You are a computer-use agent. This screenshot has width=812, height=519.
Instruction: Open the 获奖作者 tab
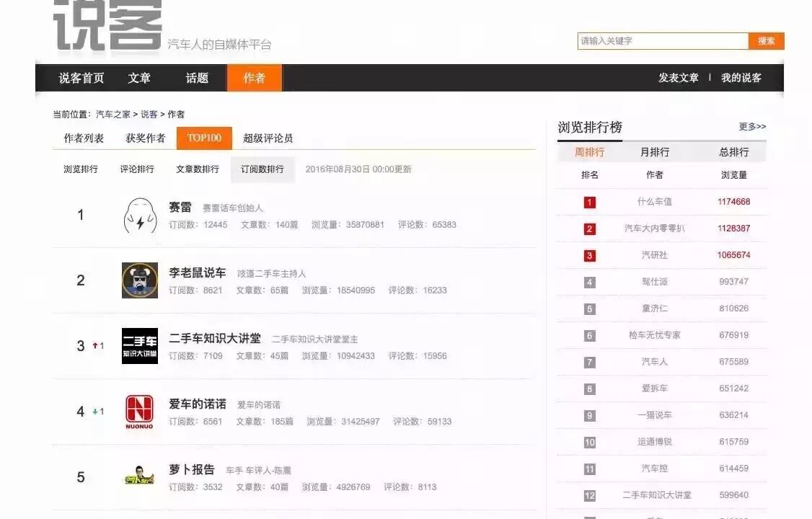point(146,138)
